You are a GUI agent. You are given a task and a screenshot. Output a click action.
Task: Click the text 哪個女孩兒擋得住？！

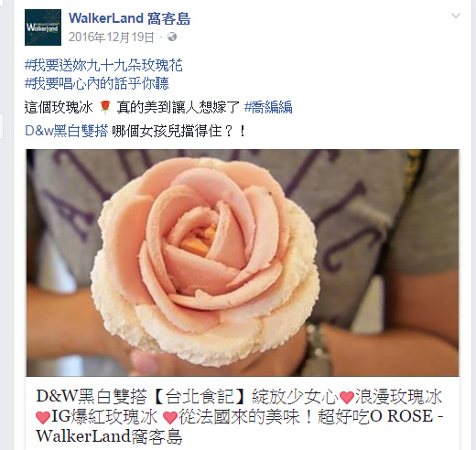[178, 132]
